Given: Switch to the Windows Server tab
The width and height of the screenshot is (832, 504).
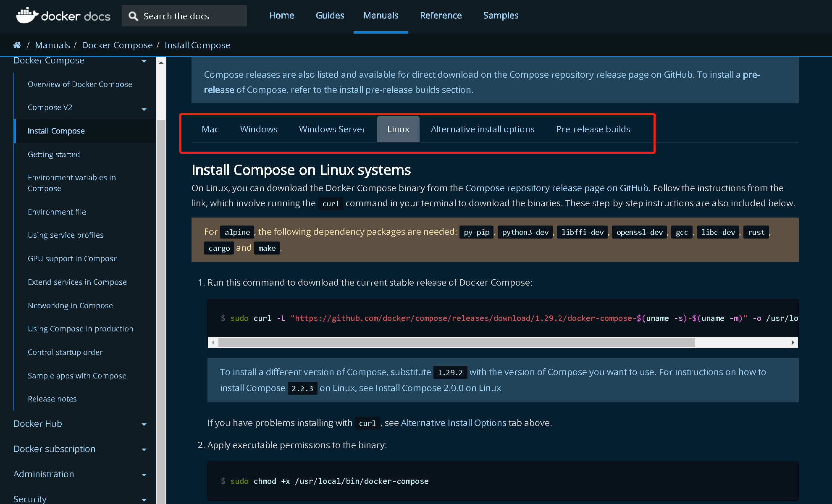Looking at the screenshot, I should 332,129.
